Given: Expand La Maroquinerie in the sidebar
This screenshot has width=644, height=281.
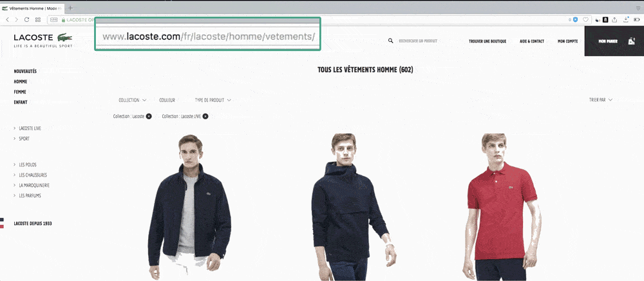Looking at the screenshot, I should (x=32, y=185).
